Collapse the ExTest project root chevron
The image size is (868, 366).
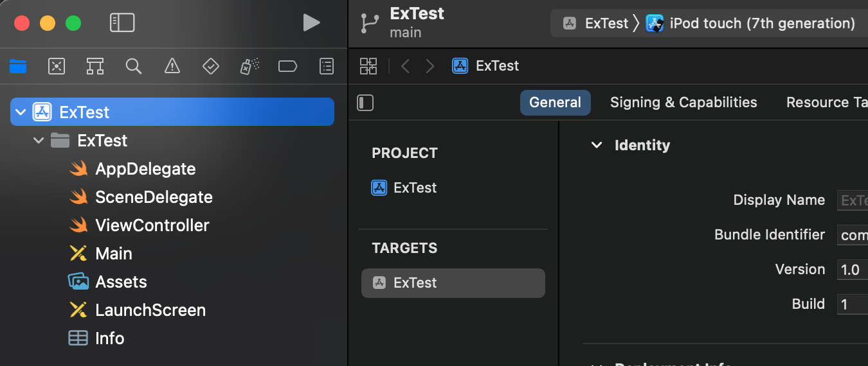21,112
